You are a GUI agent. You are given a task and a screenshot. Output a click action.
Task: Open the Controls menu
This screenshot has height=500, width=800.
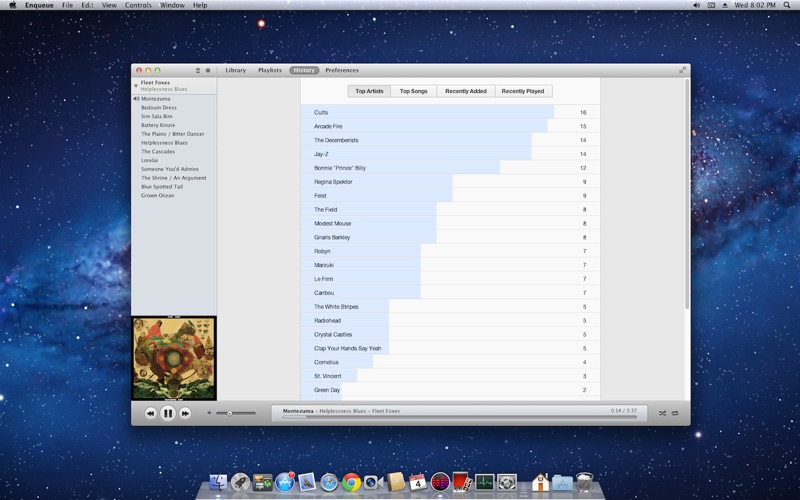[x=138, y=5]
